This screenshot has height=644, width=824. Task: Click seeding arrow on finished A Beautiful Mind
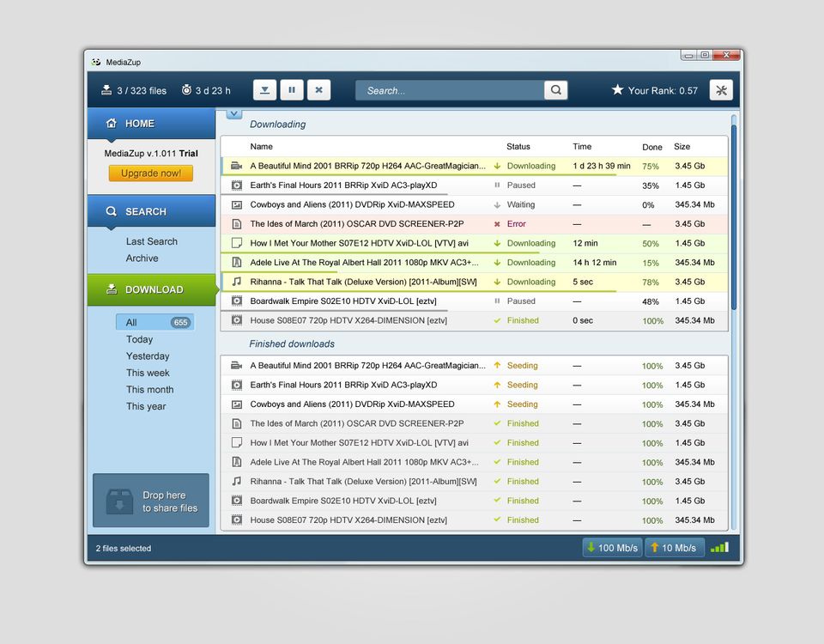[497, 366]
